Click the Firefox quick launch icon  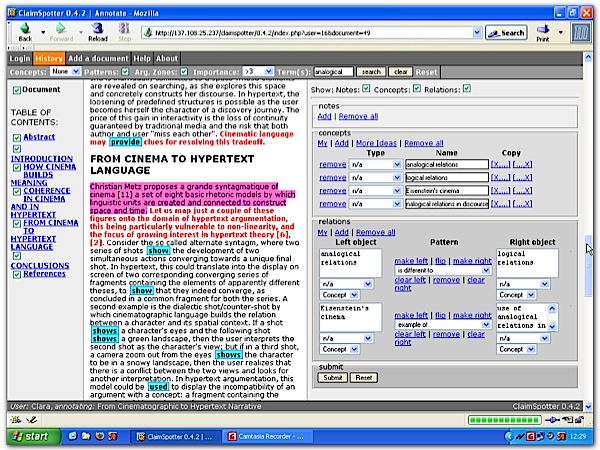99,436
